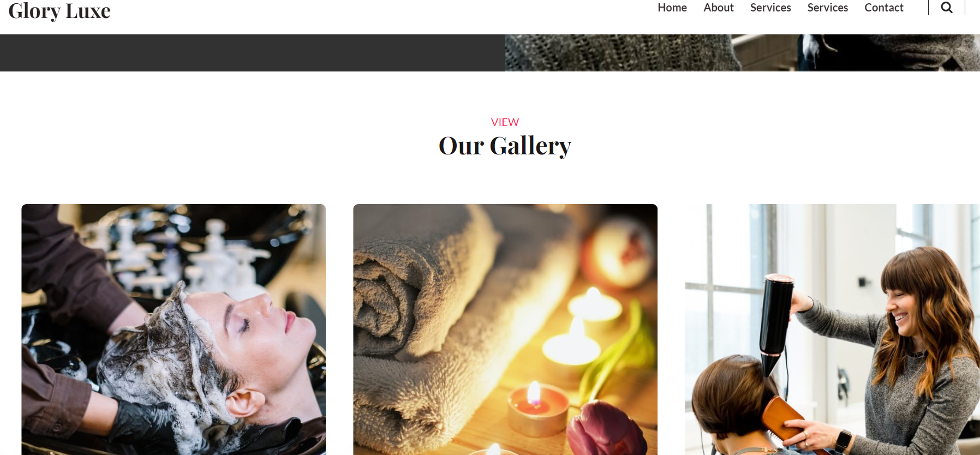
Task: Open the About menu item
Action: [x=719, y=8]
